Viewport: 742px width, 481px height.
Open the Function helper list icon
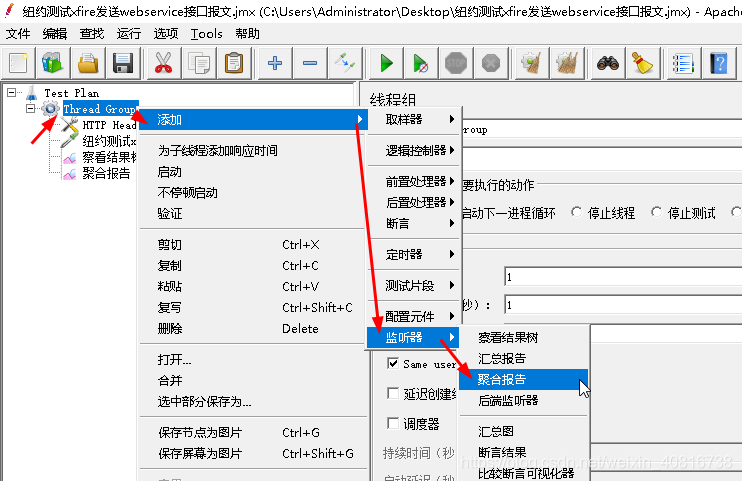pos(683,63)
